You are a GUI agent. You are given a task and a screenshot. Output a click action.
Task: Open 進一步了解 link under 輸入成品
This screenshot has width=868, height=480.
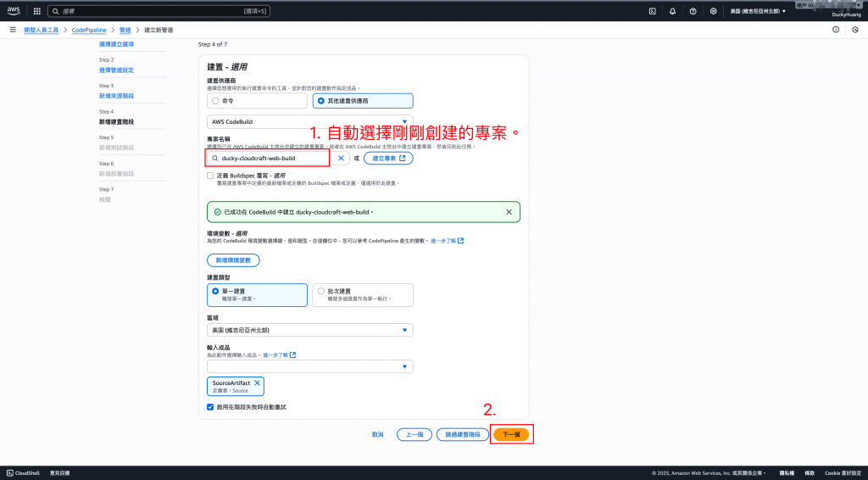click(x=280, y=354)
